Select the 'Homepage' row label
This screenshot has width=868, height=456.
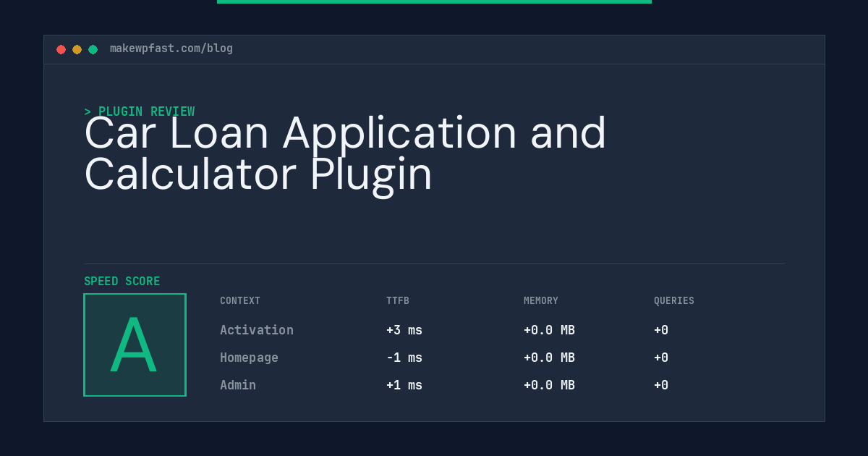tap(249, 358)
